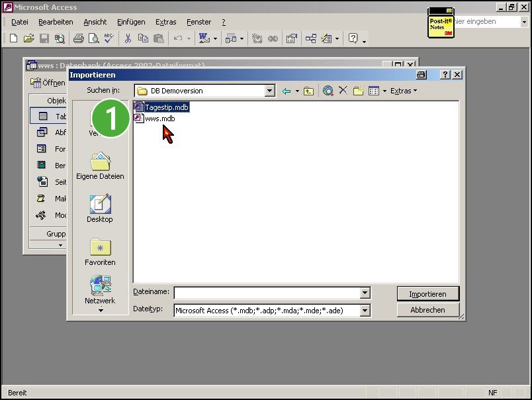Image resolution: width=532 pixels, height=400 pixels.
Task: Click Search the Web globe icon
Action: pos(328,91)
